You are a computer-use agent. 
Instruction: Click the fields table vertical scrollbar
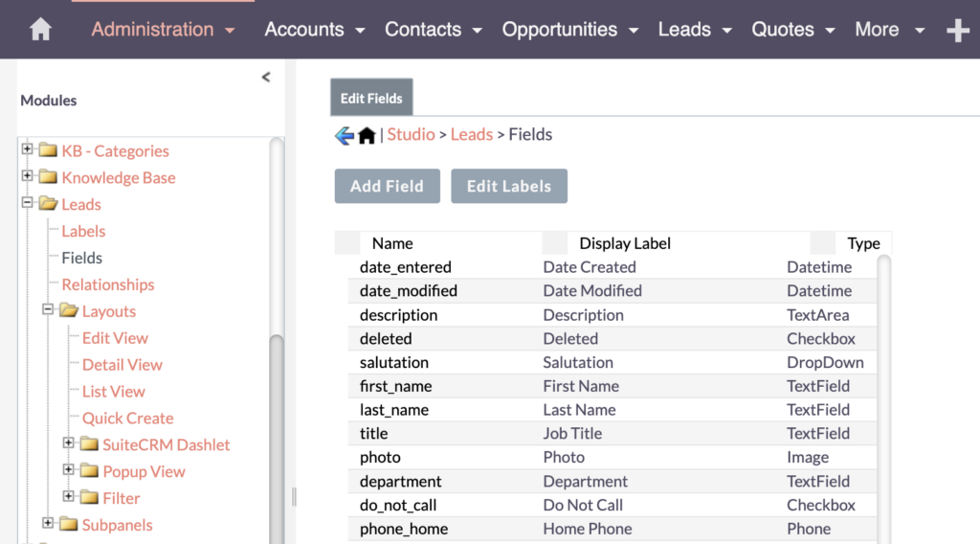pyautogui.click(x=883, y=399)
